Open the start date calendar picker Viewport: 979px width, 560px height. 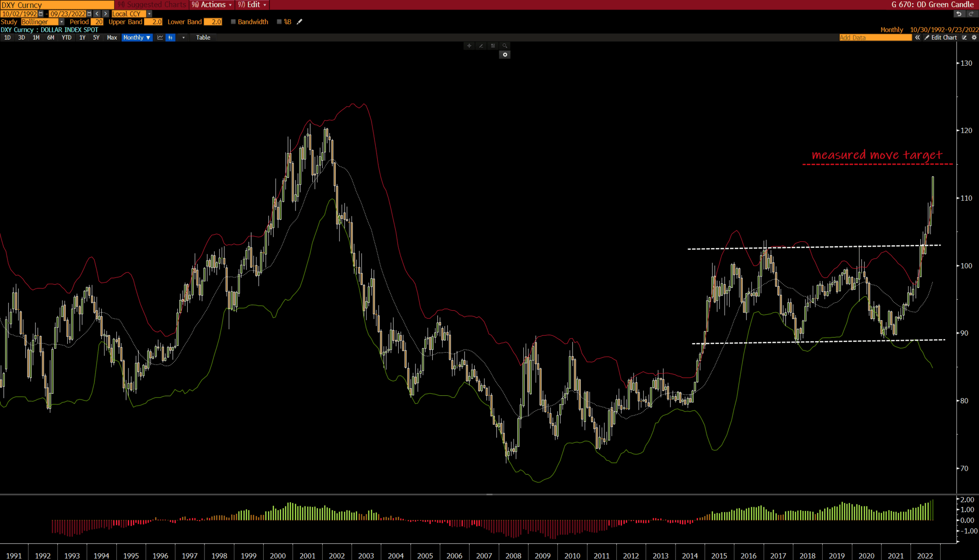point(41,14)
